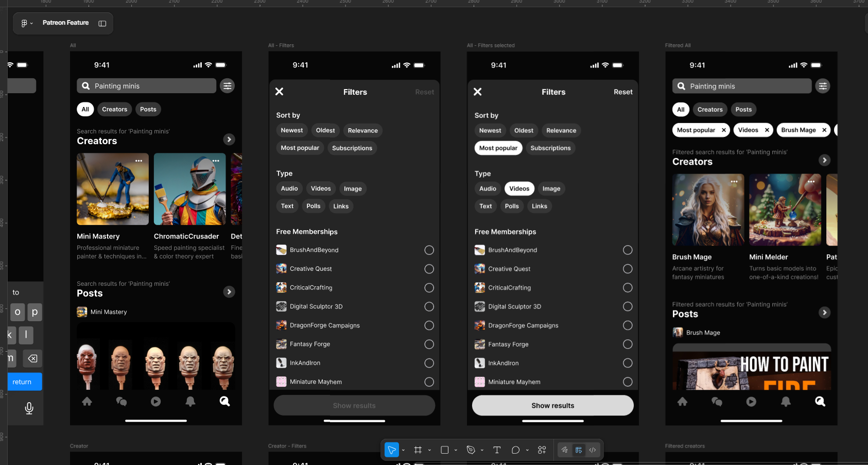Viewport: 868px width, 465px height.
Task: Switch to the Creators tab in search results
Action: click(114, 109)
